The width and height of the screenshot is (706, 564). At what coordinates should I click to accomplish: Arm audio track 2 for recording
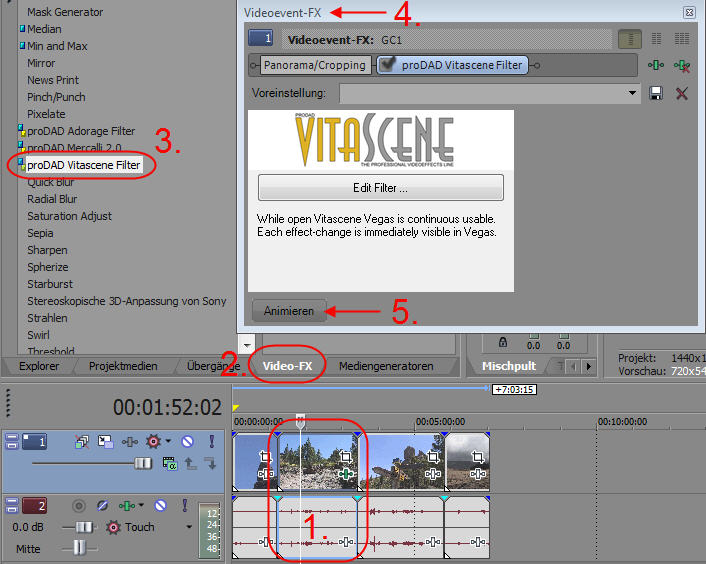click(x=78, y=507)
